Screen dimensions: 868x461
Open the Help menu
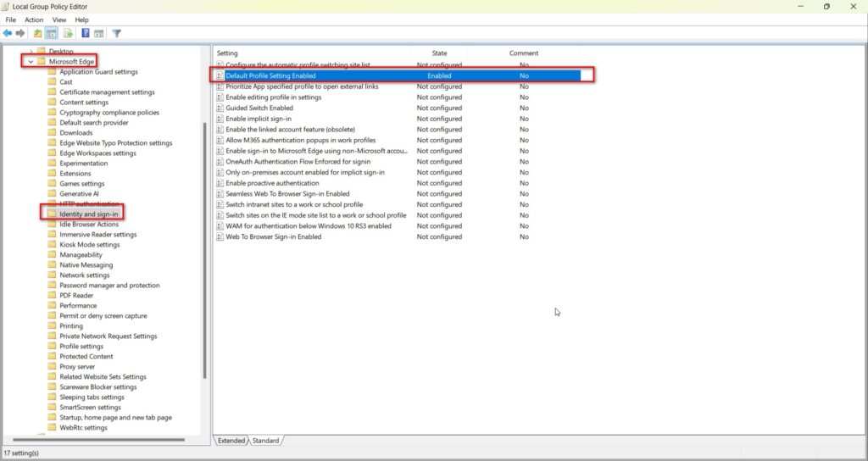click(x=81, y=20)
